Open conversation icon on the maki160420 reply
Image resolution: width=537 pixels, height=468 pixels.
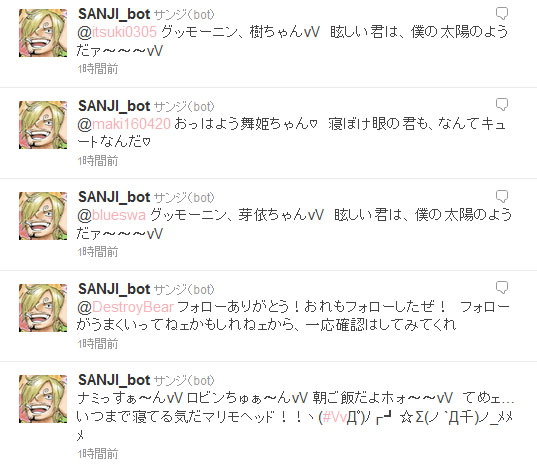point(502,104)
